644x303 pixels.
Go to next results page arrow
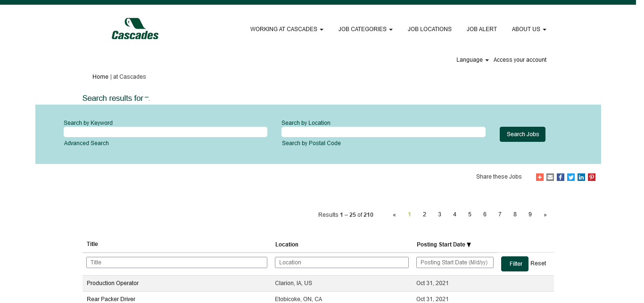click(545, 215)
